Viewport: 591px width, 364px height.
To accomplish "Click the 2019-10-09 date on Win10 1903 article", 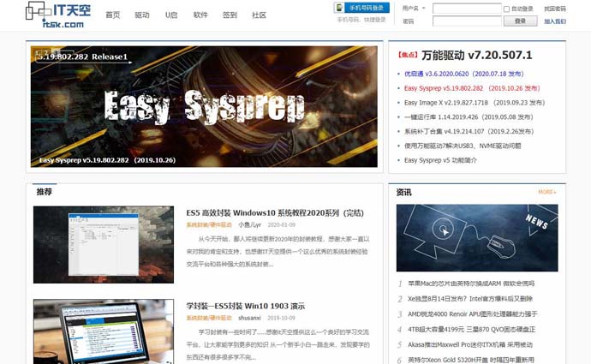I will [x=281, y=318].
